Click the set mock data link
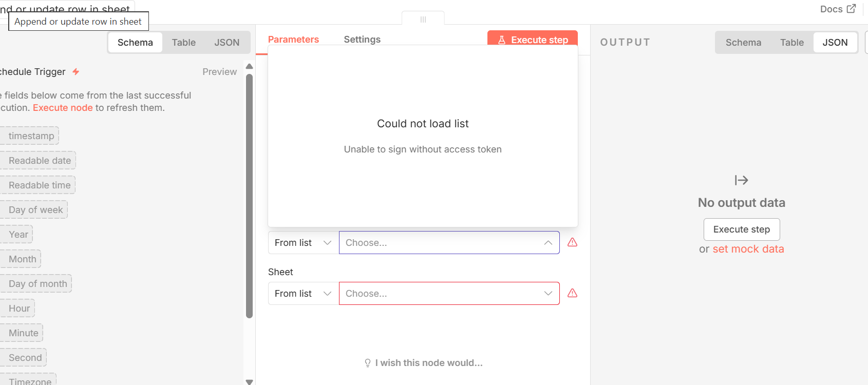Image resolution: width=868 pixels, height=385 pixels. 748,249
